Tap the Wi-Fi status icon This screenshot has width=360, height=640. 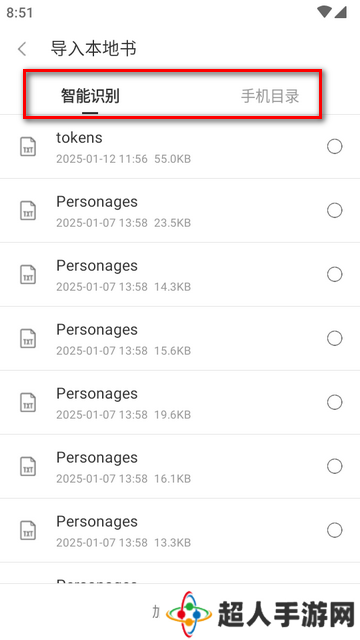coord(324,12)
